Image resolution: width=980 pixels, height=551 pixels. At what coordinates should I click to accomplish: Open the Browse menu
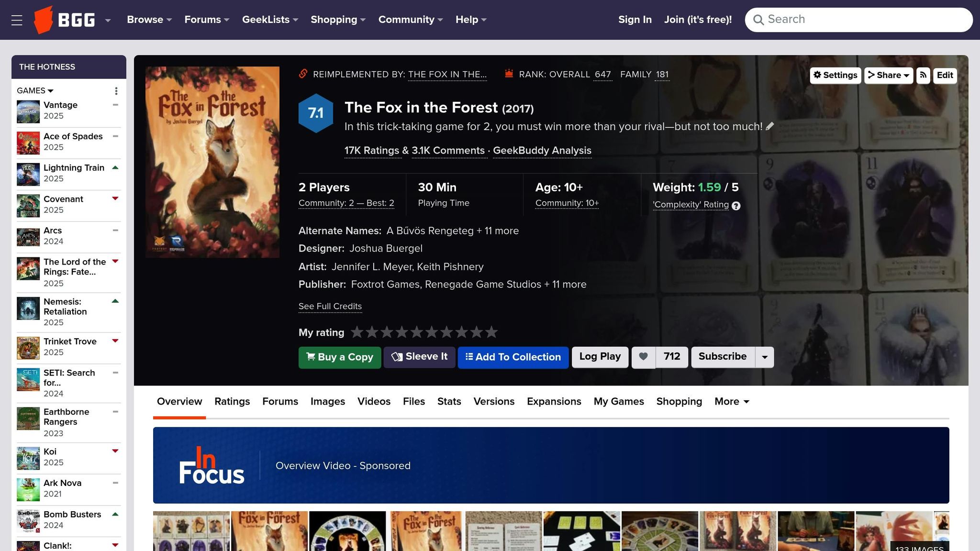pos(149,20)
